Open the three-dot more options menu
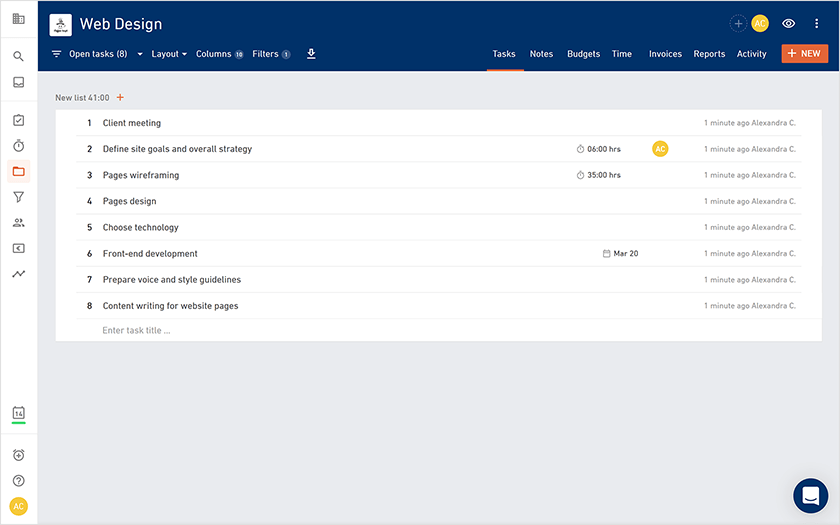 click(x=816, y=24)
